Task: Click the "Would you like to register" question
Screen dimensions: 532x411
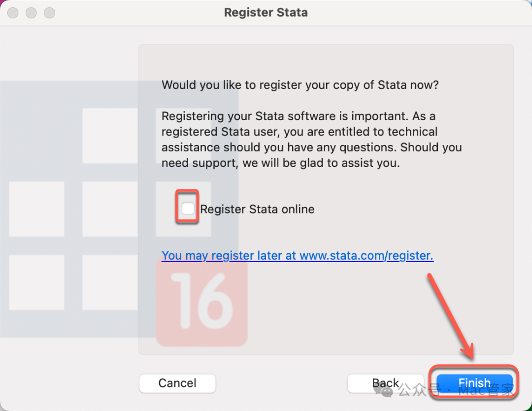Action: 300,85
